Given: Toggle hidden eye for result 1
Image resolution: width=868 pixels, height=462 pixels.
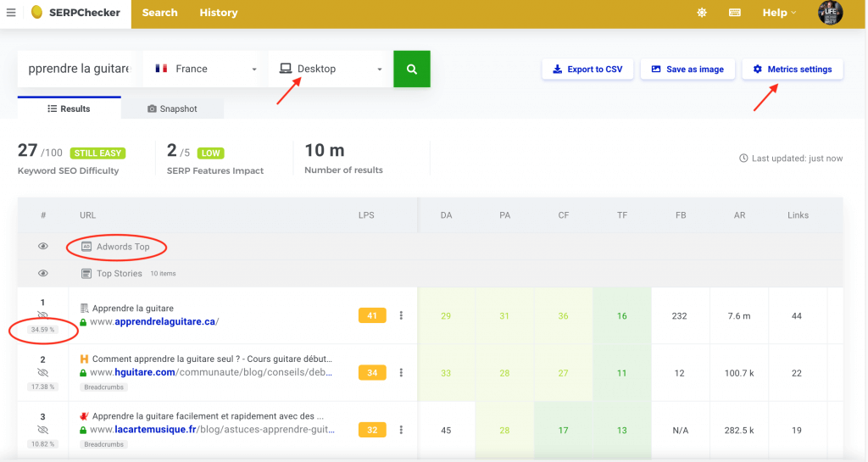Looking at the screenshot, I should tap(42, 315).
